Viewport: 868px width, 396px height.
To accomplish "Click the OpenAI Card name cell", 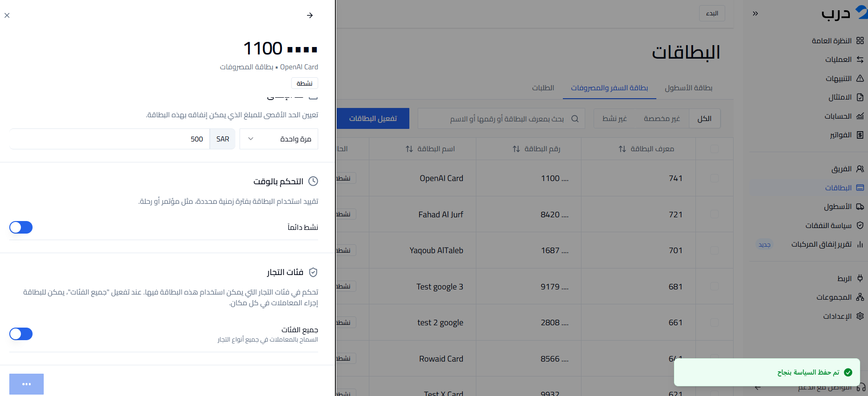I will pos(441,178).
